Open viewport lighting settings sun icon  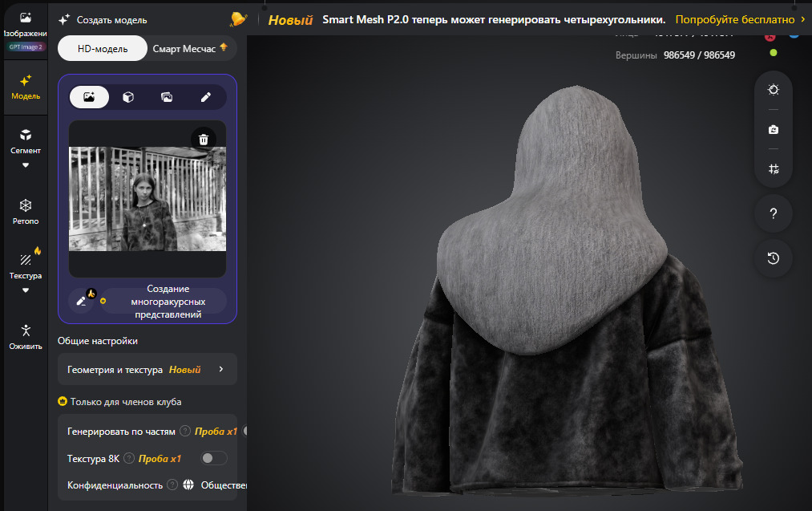[x=774, y=90]
